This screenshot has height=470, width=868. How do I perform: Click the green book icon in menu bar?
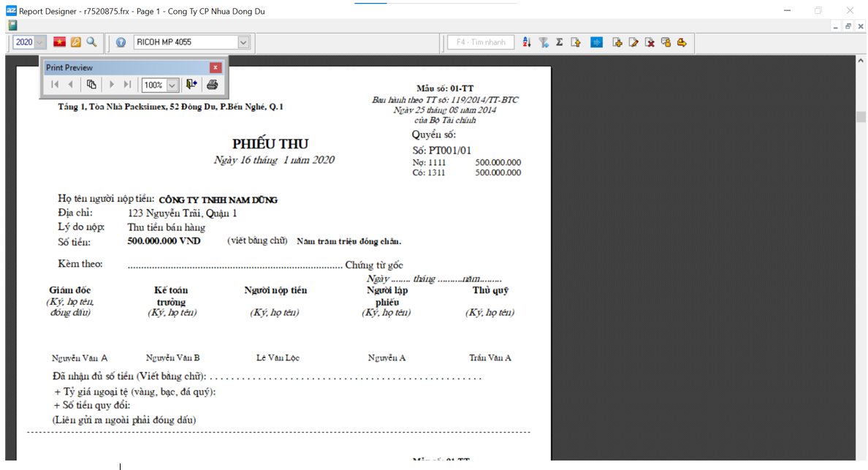point(12,26)
